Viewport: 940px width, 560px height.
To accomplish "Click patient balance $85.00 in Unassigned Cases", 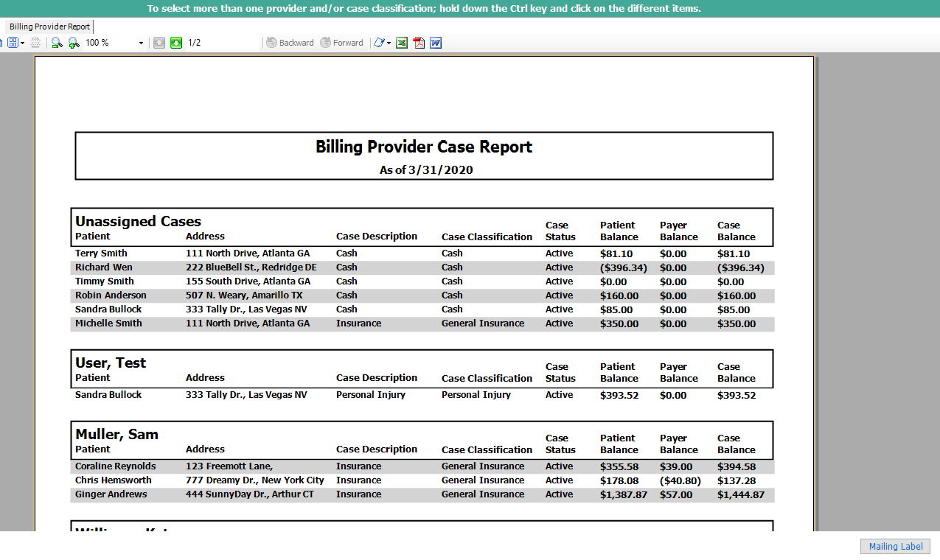I will [x=616, y=309].
